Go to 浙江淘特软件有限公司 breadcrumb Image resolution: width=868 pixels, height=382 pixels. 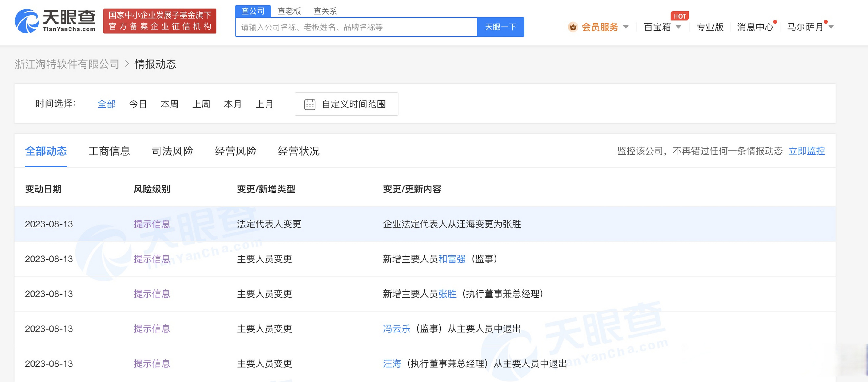tap(67, 64)
